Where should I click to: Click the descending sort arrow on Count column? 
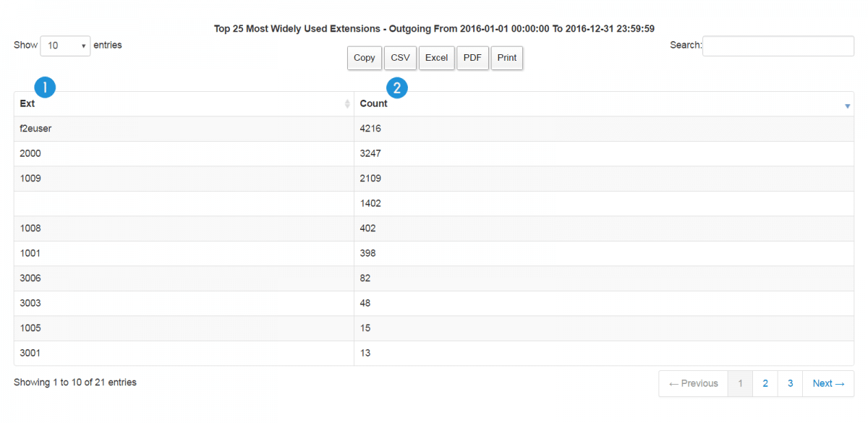846,106
